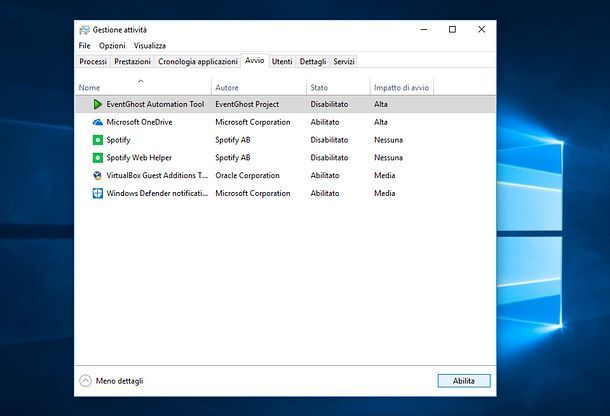This screenshot has height=416, width=610.
Task: Select the Avvio tab
Action: tap(254, 60)
